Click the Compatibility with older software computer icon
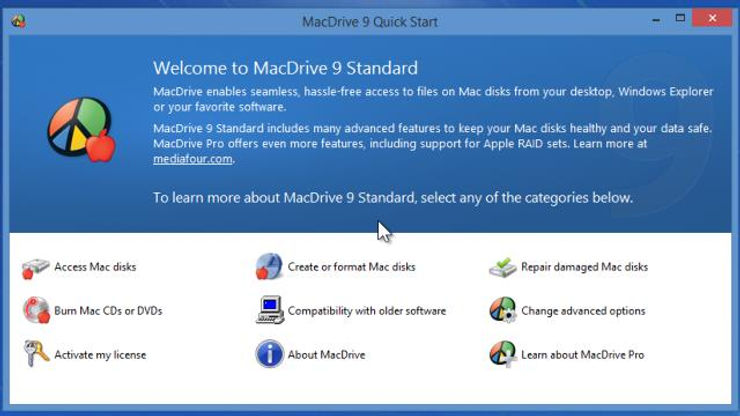Viewport: 740px width, 416px height. pos(269,310)
